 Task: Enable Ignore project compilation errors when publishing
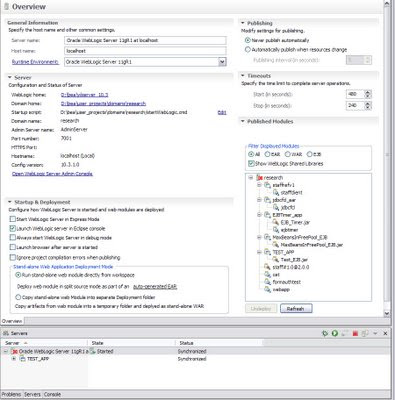point(13,257)
